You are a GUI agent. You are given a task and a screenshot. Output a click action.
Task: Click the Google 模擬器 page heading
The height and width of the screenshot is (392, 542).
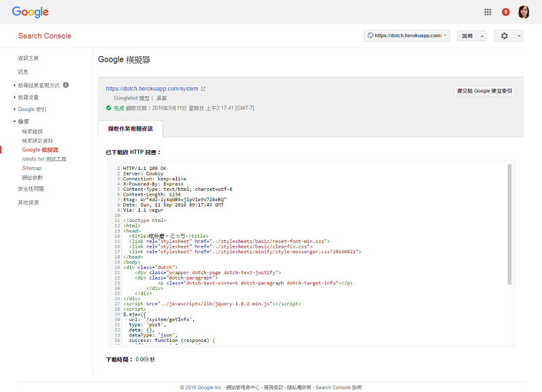[124, 60]
